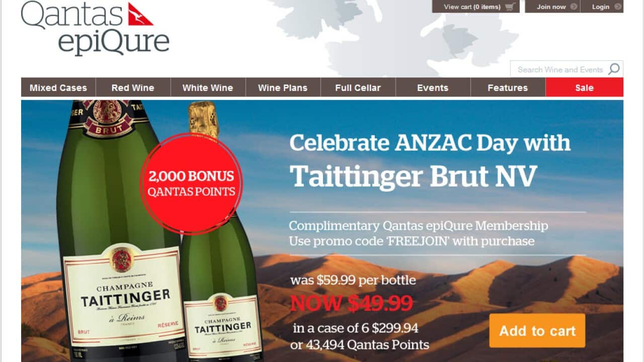Open the Red Wine menu
This screenshot has width=644, height=362.
coord(133,87)
